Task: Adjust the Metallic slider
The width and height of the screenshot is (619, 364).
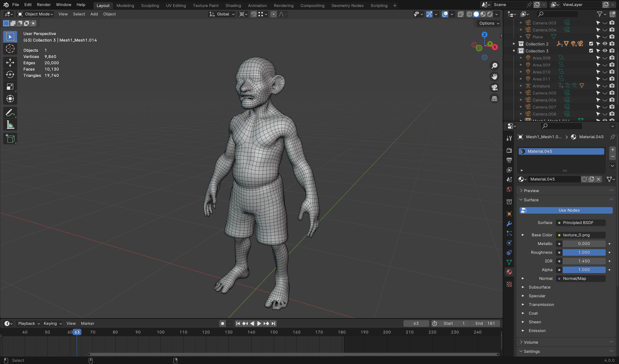Action: point(584,244)
